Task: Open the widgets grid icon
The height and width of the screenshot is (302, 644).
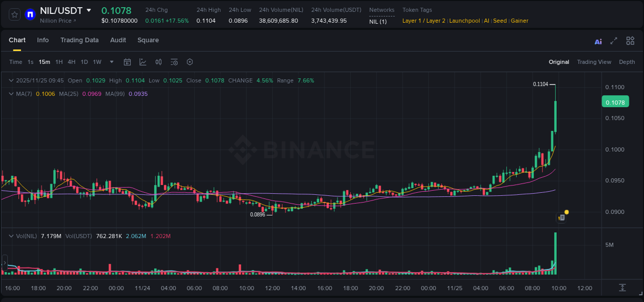Action: (x=630, y=41)
